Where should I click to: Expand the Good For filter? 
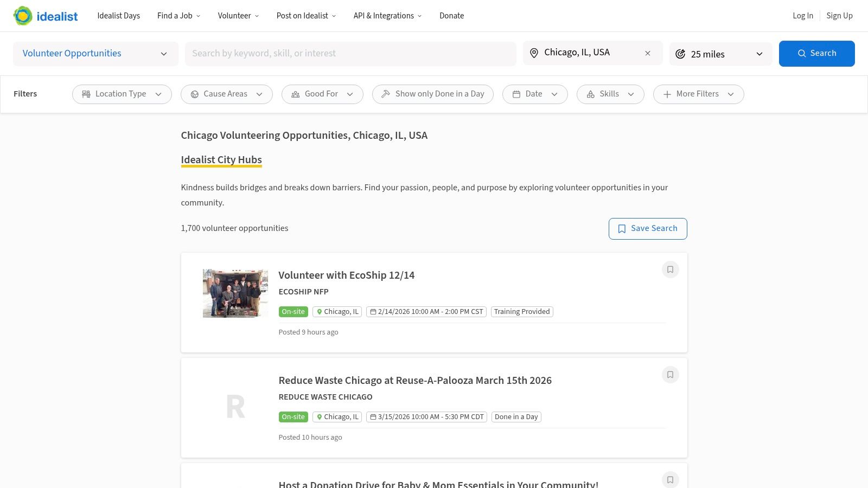[x=322, y=94]
